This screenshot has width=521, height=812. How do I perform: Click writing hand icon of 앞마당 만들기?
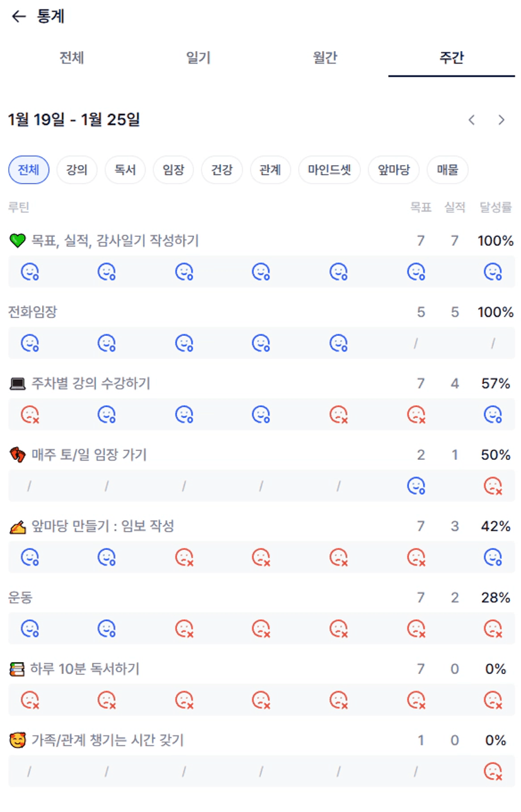[18, 527]
